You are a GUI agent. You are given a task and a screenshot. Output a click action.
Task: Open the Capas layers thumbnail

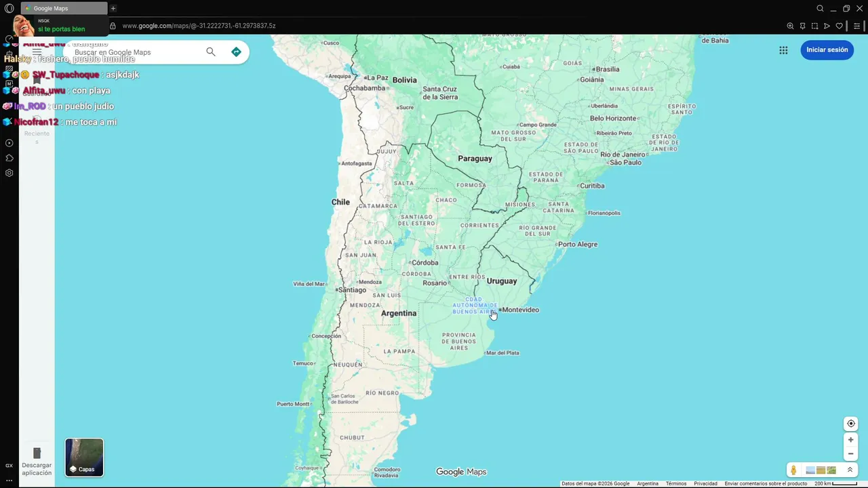pos(84,457)
